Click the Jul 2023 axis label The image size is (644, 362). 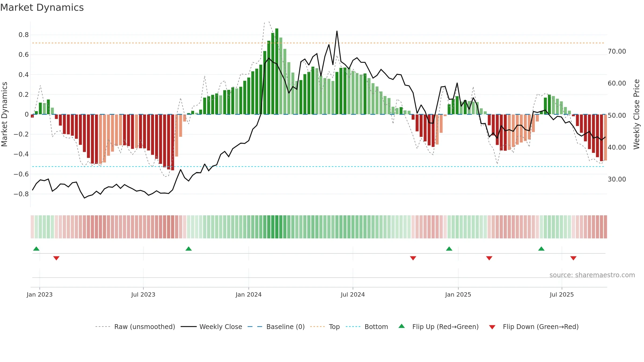(x=143, y=294)
